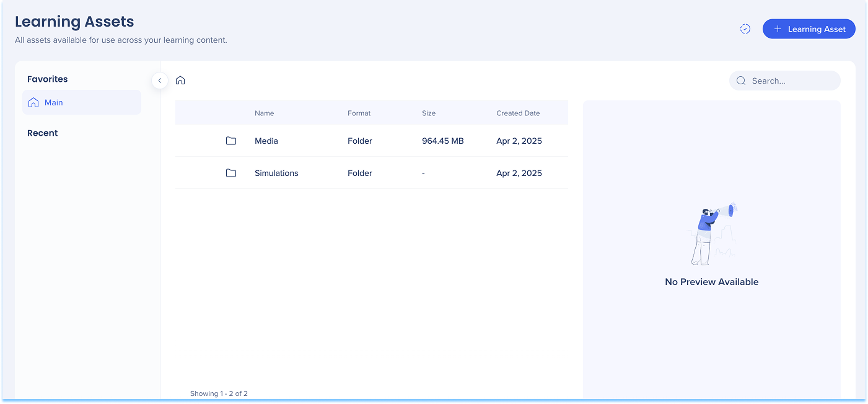Click the Media folder icon

[x=231, y=141]
